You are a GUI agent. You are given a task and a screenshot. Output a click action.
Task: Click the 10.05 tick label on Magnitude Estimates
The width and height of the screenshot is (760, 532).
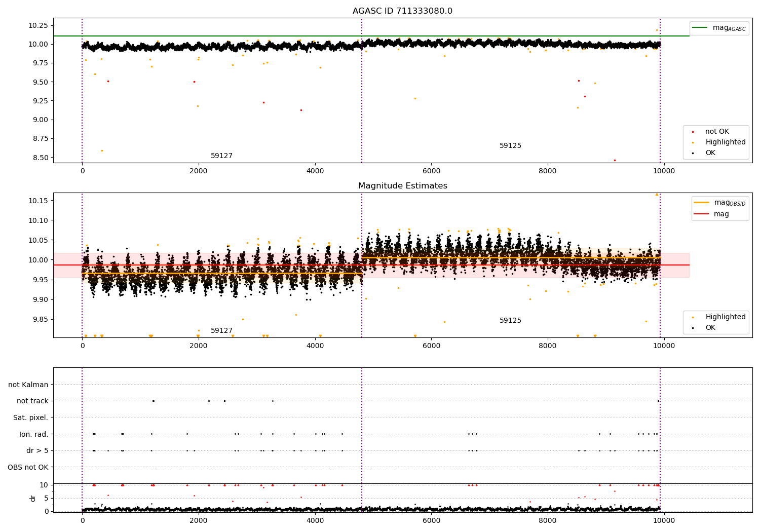38,240
